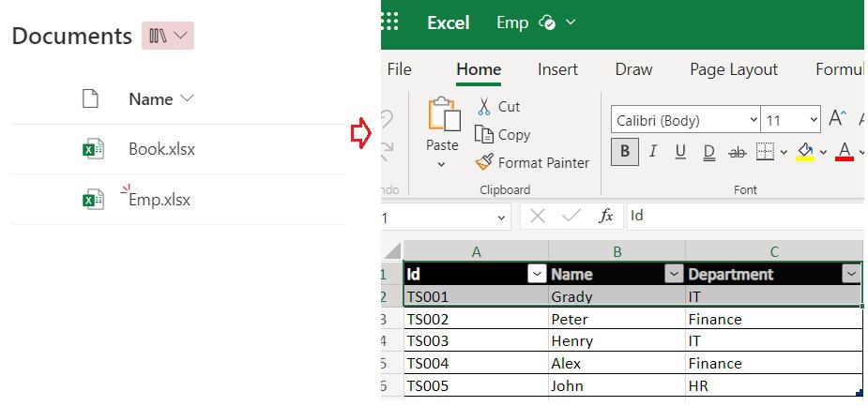Switch to the Home tab

click(479, 69)
